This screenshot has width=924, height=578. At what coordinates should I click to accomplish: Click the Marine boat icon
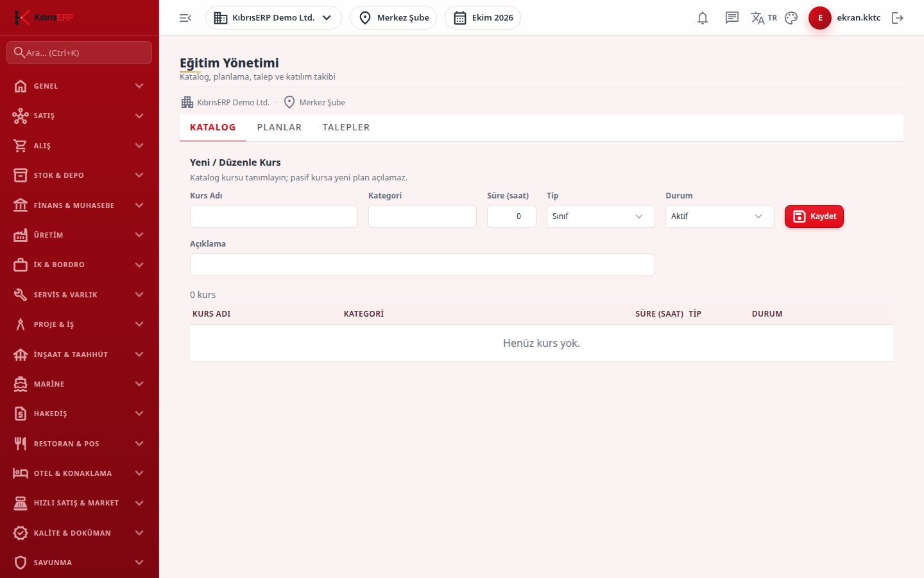click(x=21, y=384)
